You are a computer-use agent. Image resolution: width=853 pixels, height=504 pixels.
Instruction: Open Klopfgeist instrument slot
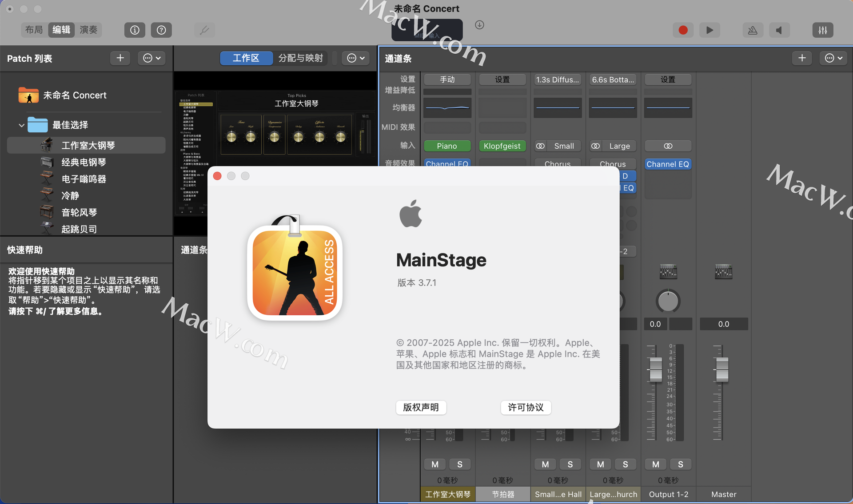(x=502, y=146)
